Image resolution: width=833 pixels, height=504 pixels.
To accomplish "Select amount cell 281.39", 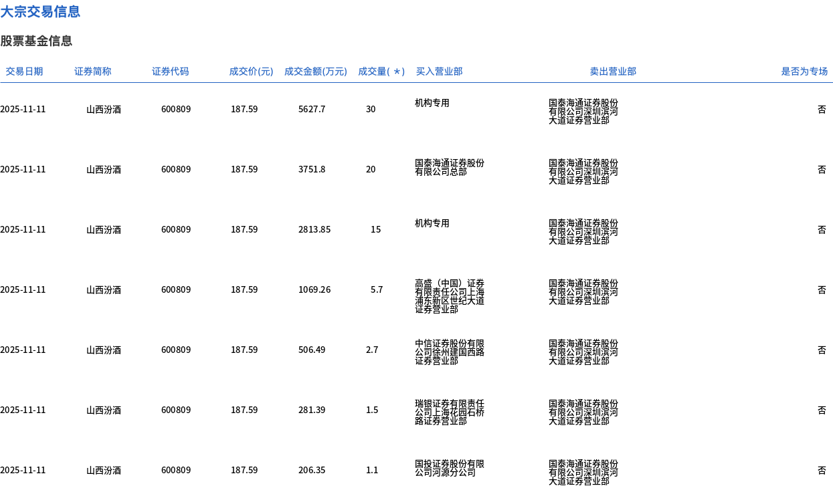I will click(x=312, y=410).
